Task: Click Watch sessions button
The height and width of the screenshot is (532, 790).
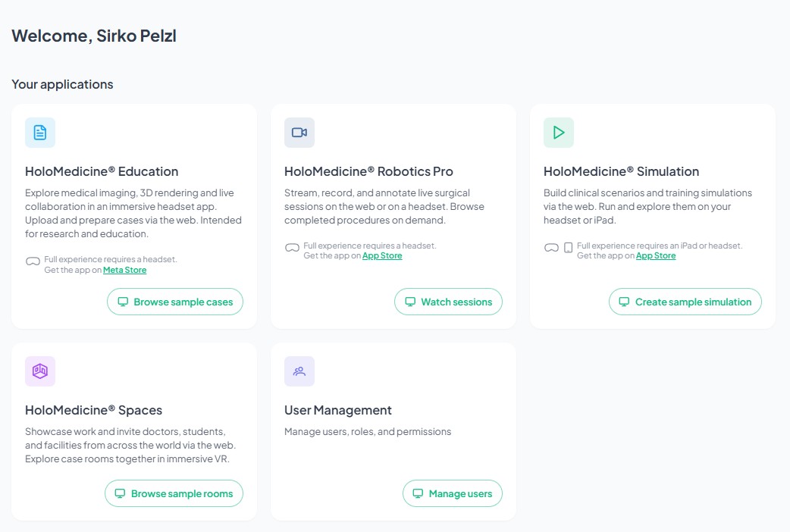Action: pos(448,302)
